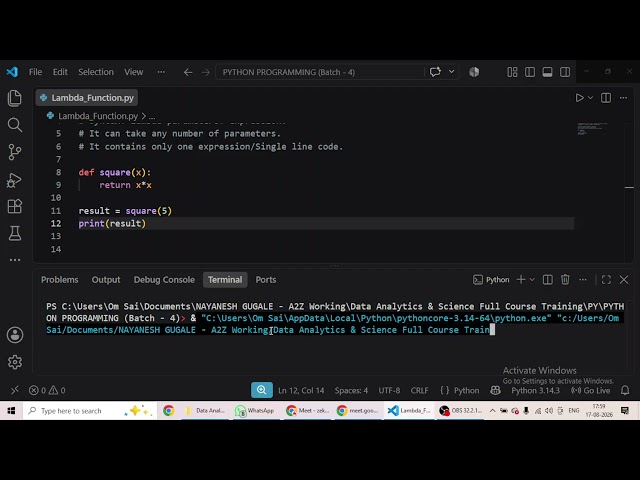Toggle primary side bar visibility
The image size is (640, 480).
530,72
